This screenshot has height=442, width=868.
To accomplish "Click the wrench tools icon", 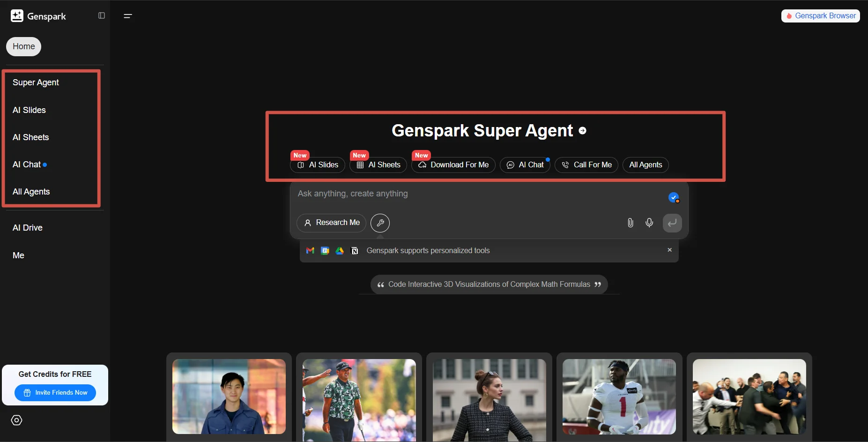I will (x=380, y=223).
